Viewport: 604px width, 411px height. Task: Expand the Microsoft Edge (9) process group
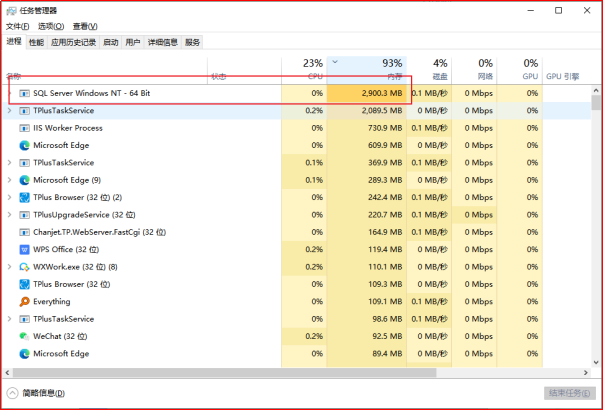coord(10,180)
